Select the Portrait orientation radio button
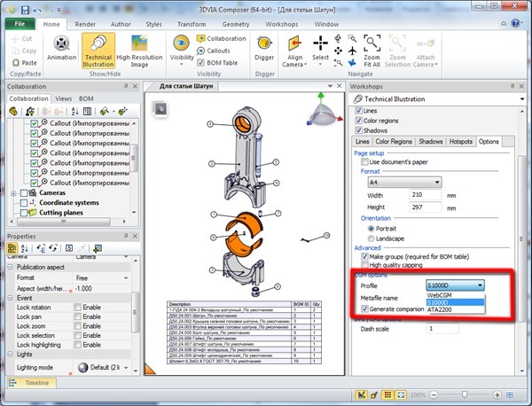This screenshot has height=406, width=532. coord(372,229)
